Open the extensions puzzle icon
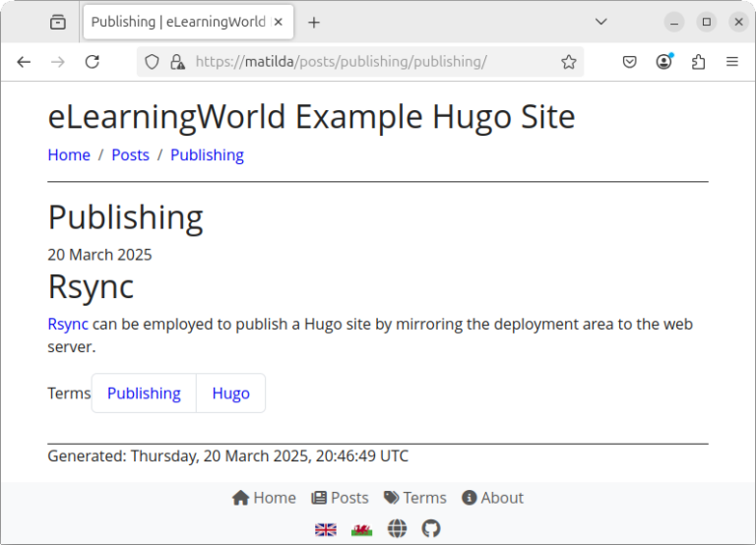 point(698,62)
